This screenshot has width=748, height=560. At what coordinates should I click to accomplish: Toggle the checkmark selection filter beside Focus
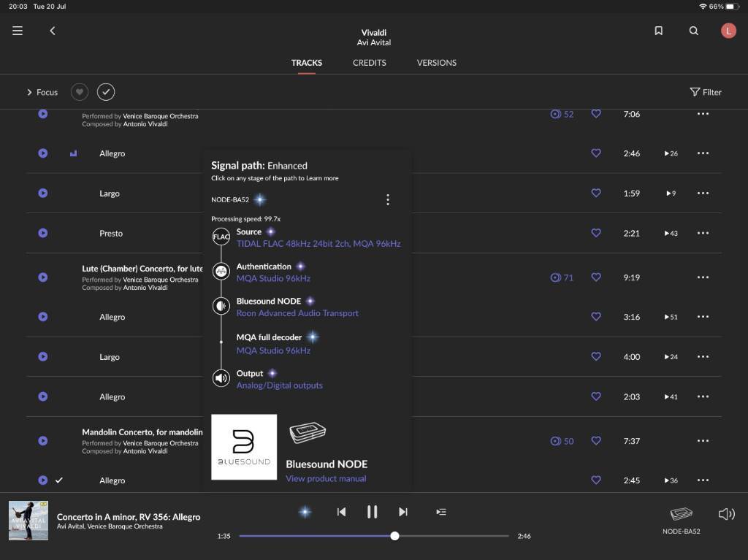click(x=106, y=92)
